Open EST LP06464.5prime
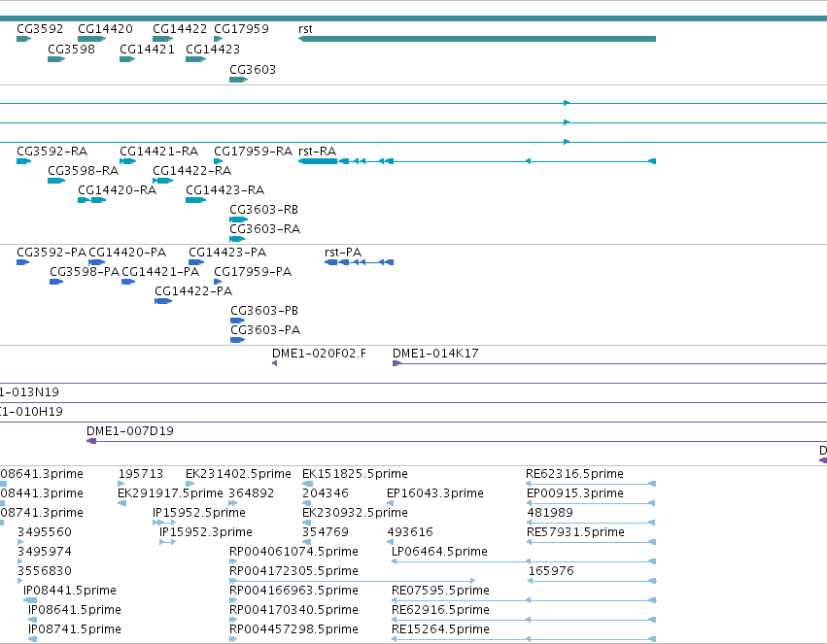The image size is (827, 644). click(x=439, y=553)
